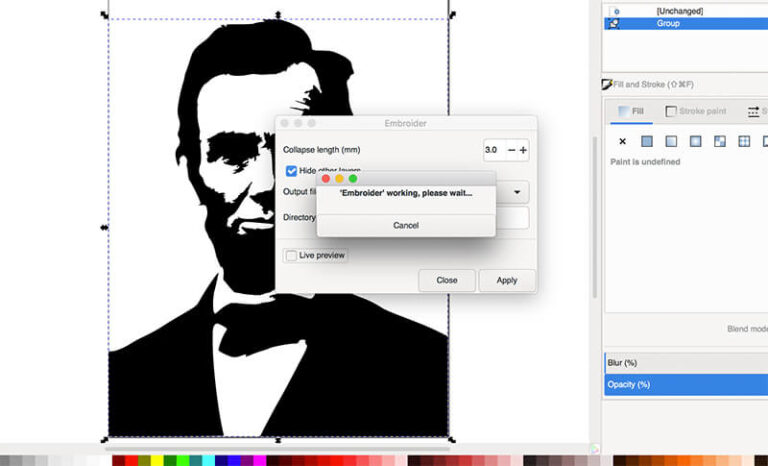The width and height of the screenshot is (768, 466).
Task: Switch to the Fill tab
Action: [631, 111]
